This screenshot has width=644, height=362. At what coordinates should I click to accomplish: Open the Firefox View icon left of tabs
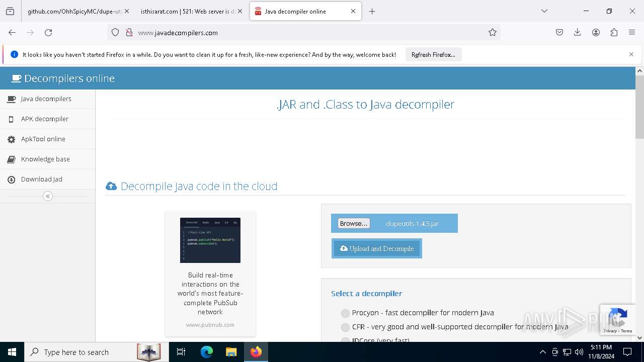10,11
